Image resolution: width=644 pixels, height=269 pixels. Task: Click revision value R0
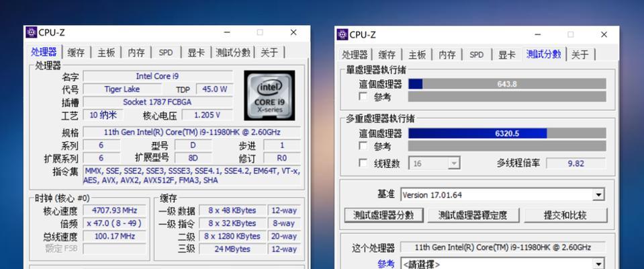click(282, 158)
